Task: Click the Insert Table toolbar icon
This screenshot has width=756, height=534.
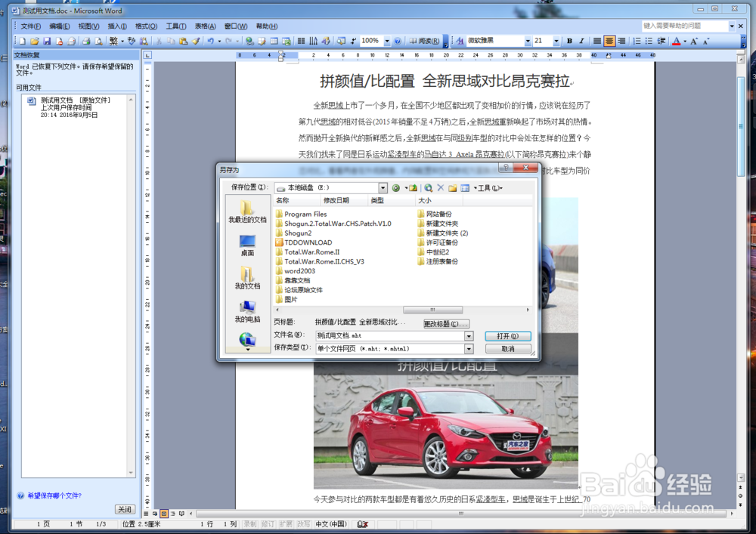Action: tap(274, 42)
